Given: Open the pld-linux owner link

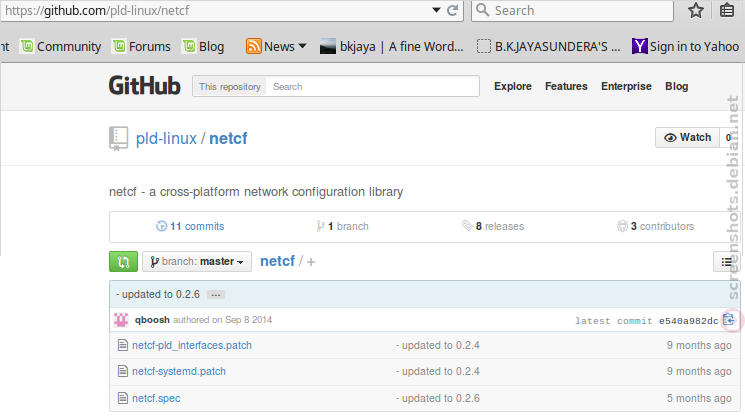Looking at the screenshot, I should click(x=166, y=139).
